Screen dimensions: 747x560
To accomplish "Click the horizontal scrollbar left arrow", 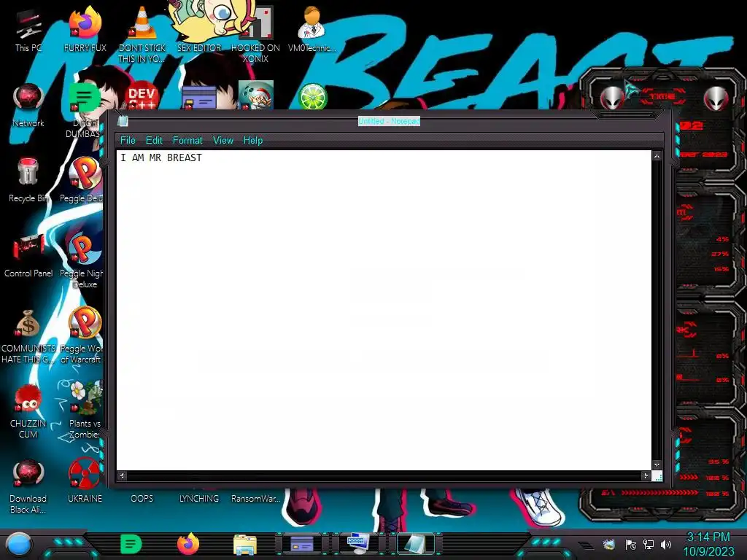I will 122,475.
